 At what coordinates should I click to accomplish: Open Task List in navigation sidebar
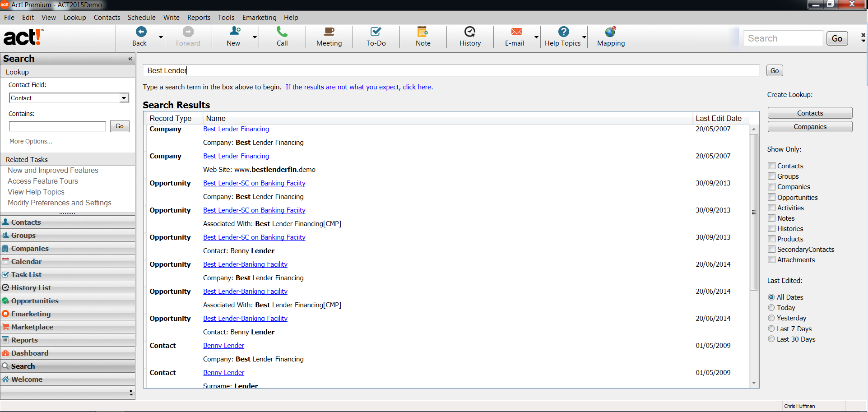(68, 274)
